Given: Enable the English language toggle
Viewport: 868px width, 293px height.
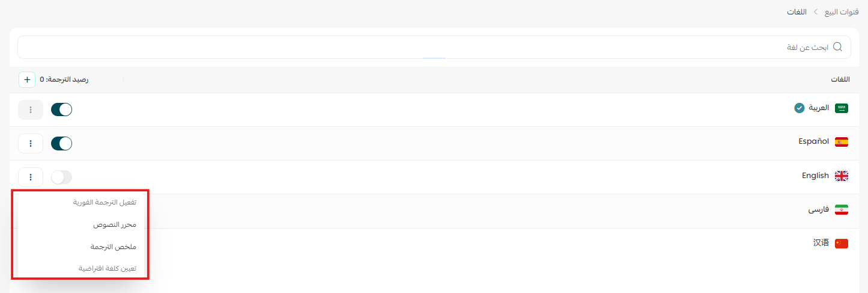Looking at the screenshot, I should [61, 177].
